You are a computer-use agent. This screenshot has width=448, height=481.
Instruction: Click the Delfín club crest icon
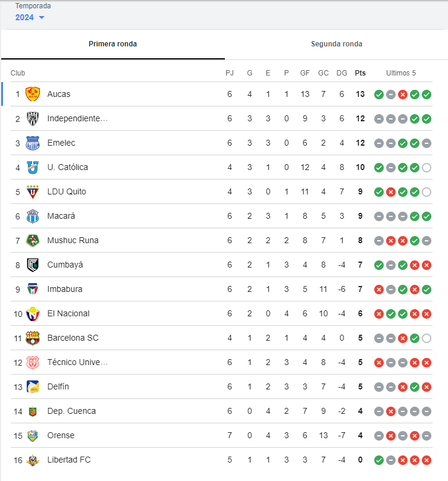pyautogui.click(x=33, y=387)
